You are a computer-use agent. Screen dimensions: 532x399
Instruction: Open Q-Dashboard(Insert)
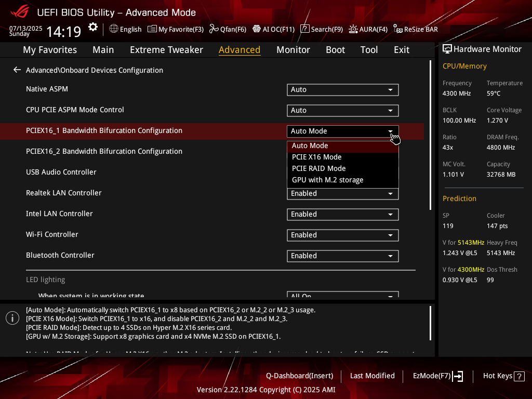point(300,376)
